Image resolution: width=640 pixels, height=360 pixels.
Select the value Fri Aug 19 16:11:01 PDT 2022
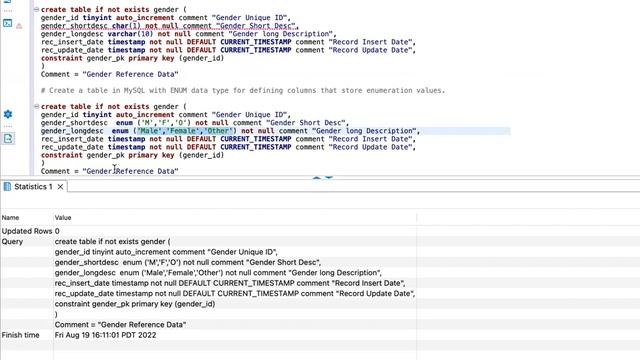coord(105,335)
